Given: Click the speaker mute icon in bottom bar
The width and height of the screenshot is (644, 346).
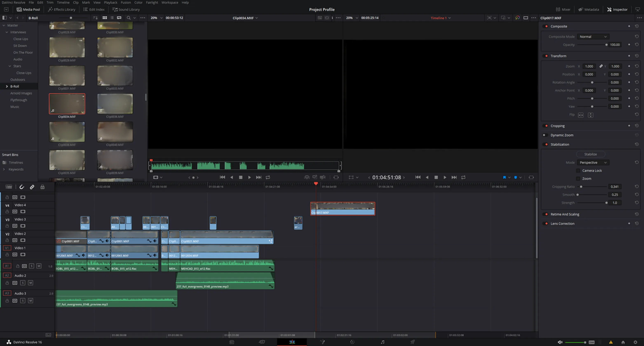Looking at the screenshot, I should 560,342.
